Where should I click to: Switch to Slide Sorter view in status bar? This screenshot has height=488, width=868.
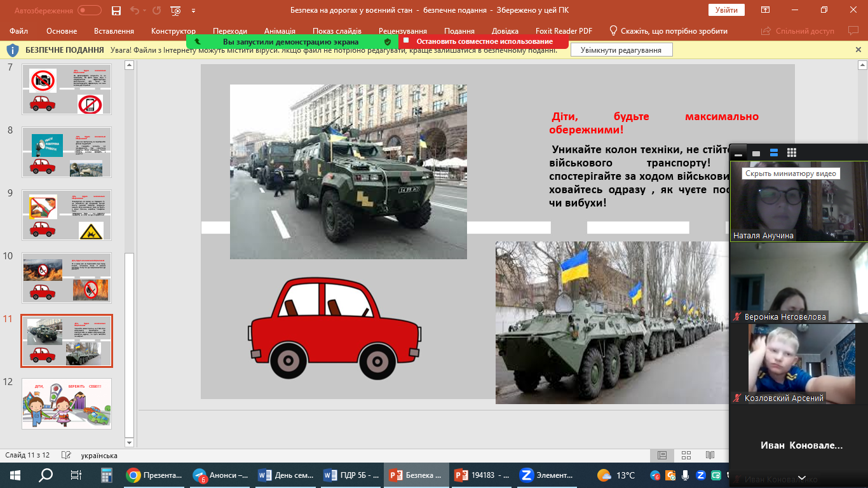tap(686, 456)
